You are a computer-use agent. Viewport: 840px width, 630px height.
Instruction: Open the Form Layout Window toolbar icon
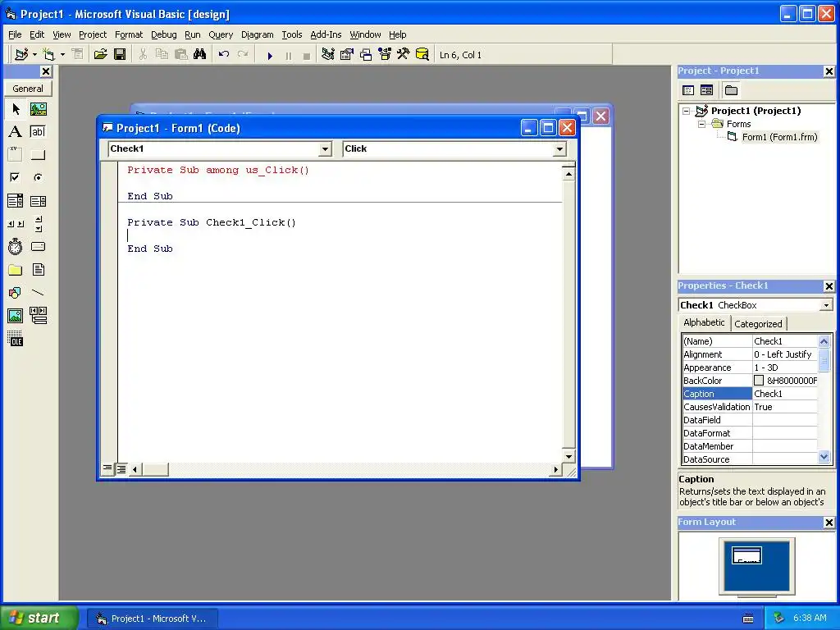click(x=366, y=55)
